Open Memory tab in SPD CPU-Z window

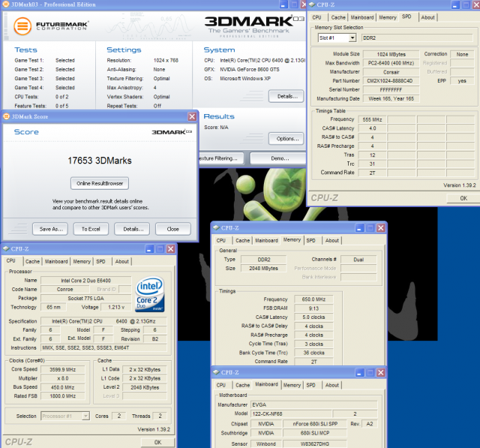point(388,17)
